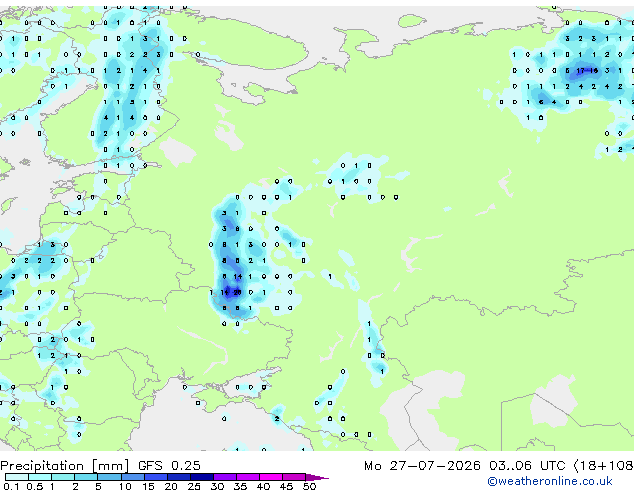Click the '03..06 UTC' time label

(x=527, y=465)
